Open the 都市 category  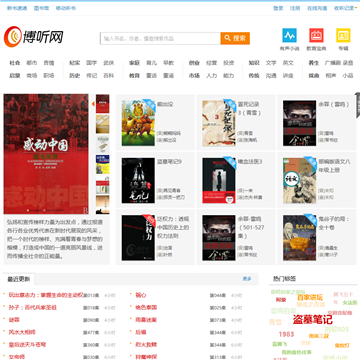tap(32, 63)
